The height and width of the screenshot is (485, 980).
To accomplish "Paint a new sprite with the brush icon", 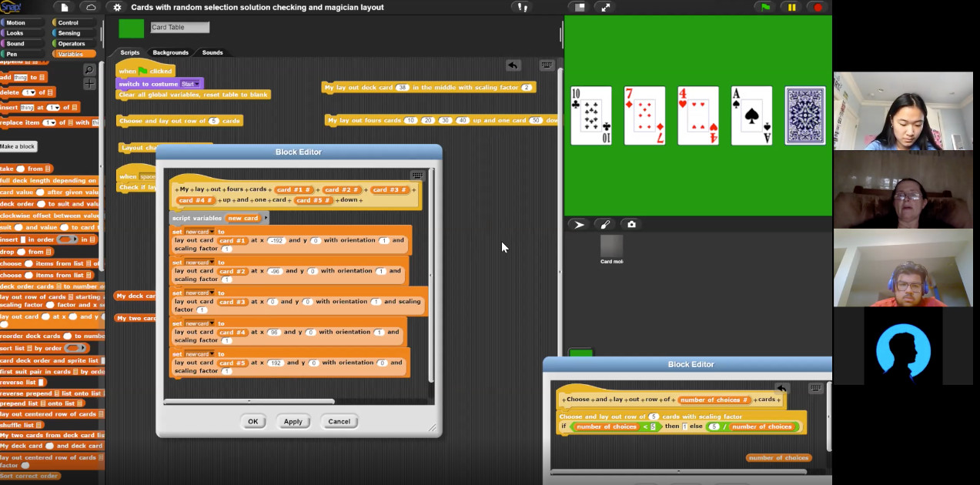I will click(x=605, y=224).
